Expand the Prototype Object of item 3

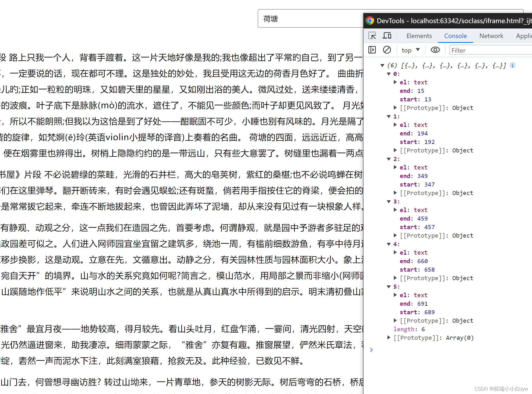click(x=395, y=235)
